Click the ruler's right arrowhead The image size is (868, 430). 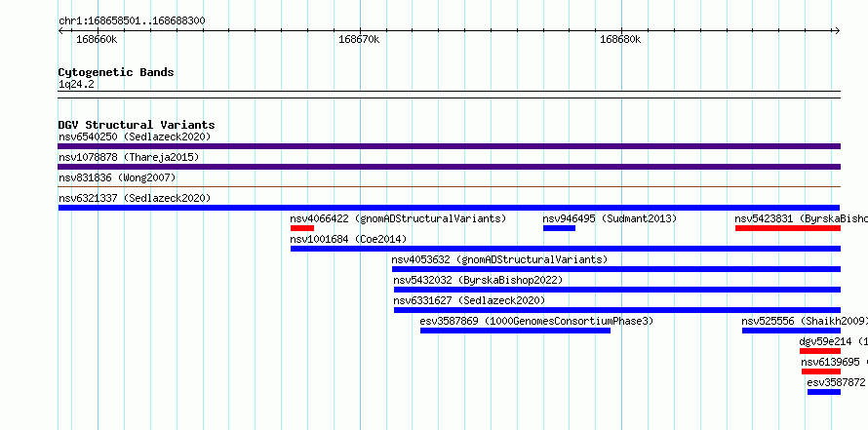[838, 30]
